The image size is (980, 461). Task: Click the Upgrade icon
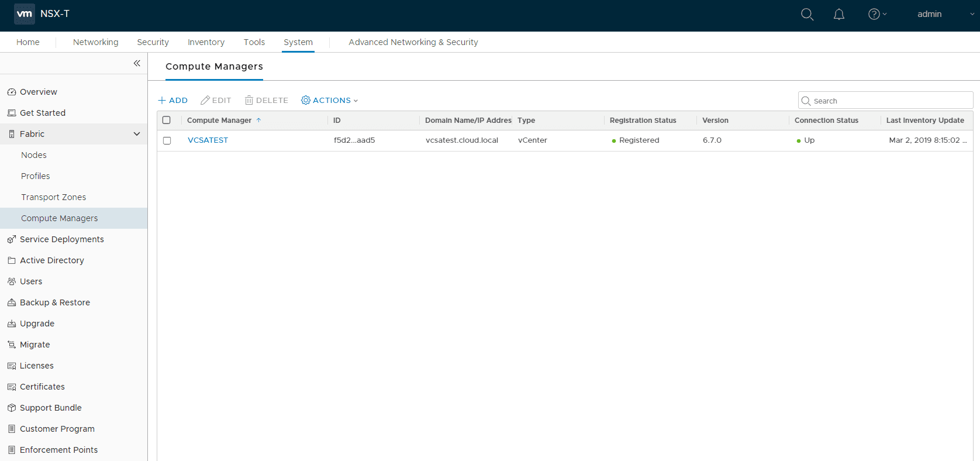click(12, 324)
